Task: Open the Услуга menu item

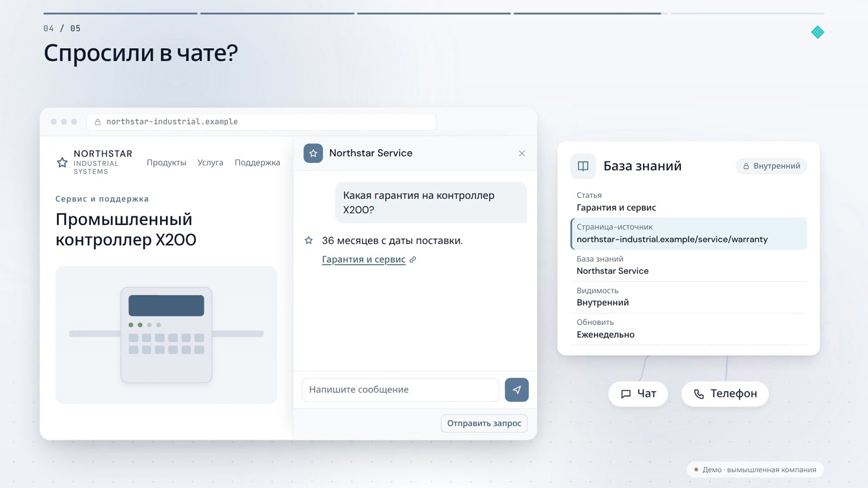Action: click(x=210, y=163)
